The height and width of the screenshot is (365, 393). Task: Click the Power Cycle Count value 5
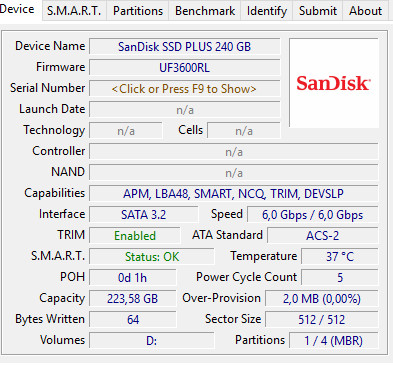(340, 278)
